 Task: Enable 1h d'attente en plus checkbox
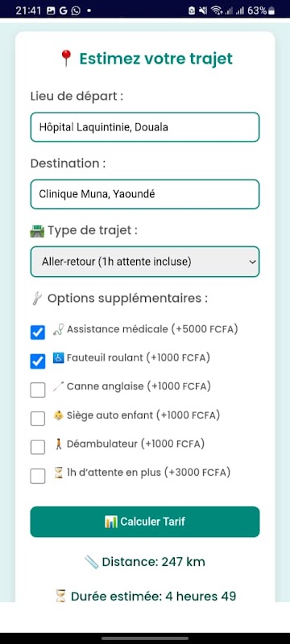(38, 476)
